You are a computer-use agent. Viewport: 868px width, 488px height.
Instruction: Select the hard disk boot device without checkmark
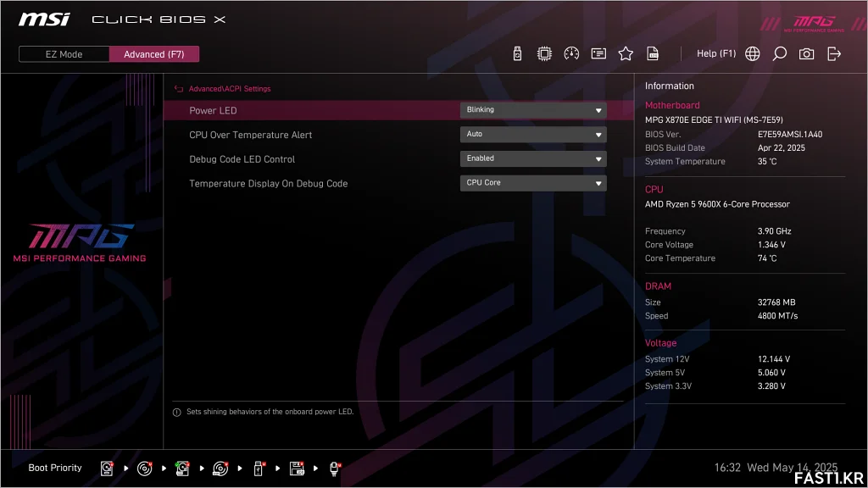pos(107,469)
